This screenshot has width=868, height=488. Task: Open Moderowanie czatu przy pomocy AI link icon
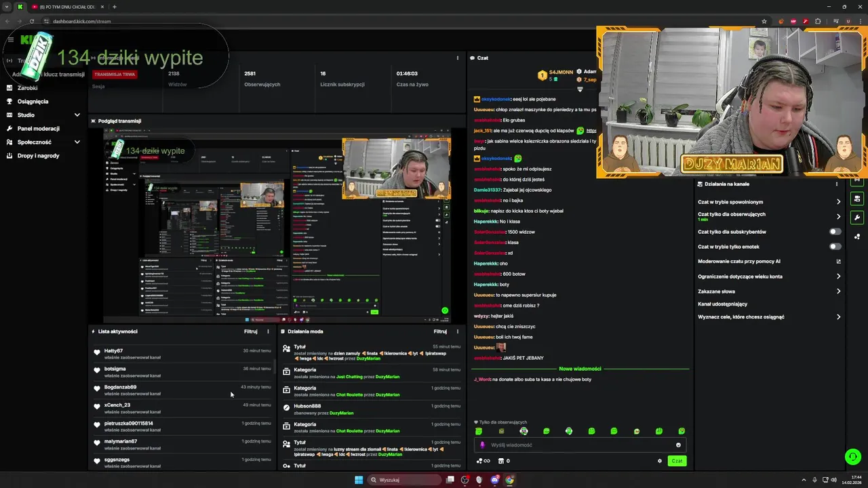pyautogui.click(x=838, y=262)
